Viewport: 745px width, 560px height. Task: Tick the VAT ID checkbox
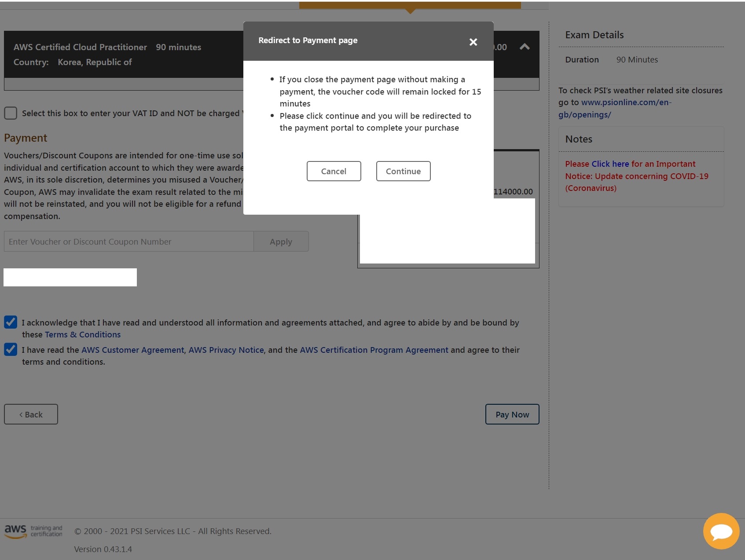pyautogui.click(x=11, y=113)
